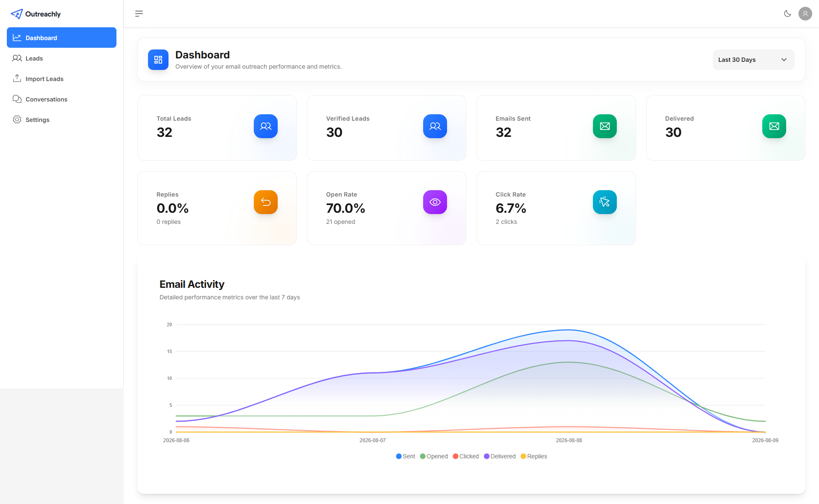Viewport: 819px width, 504px height.
Task: Toggle the Opened series legend item
Action: (434, 456)
